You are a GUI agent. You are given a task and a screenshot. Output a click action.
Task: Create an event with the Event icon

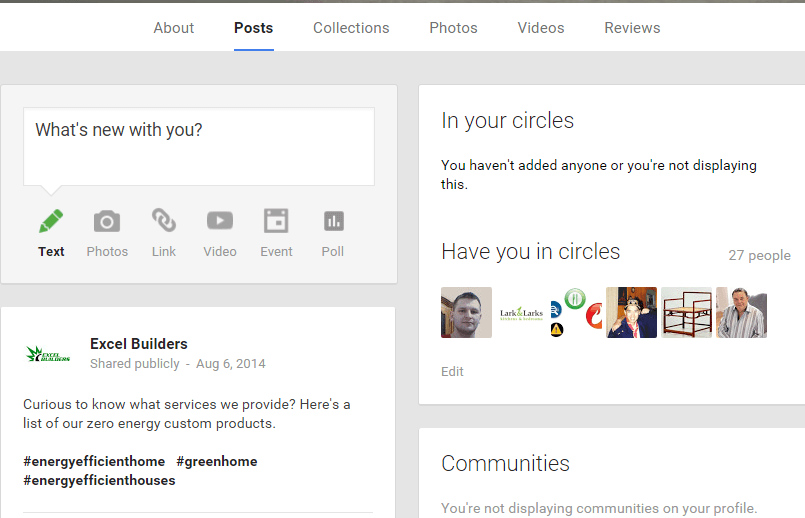pyautogui.click(x=276, y=221)
